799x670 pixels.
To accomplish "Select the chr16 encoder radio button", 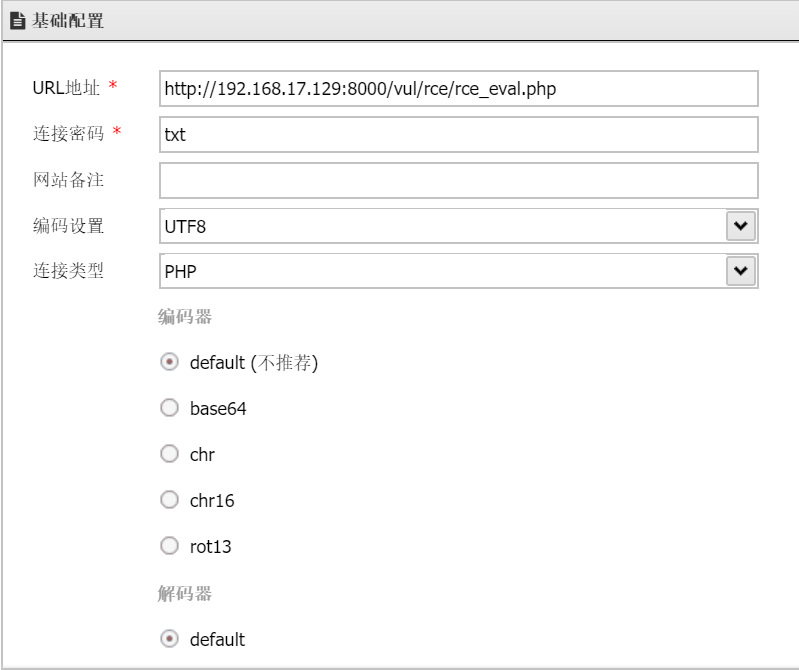I will pos(170,501).
